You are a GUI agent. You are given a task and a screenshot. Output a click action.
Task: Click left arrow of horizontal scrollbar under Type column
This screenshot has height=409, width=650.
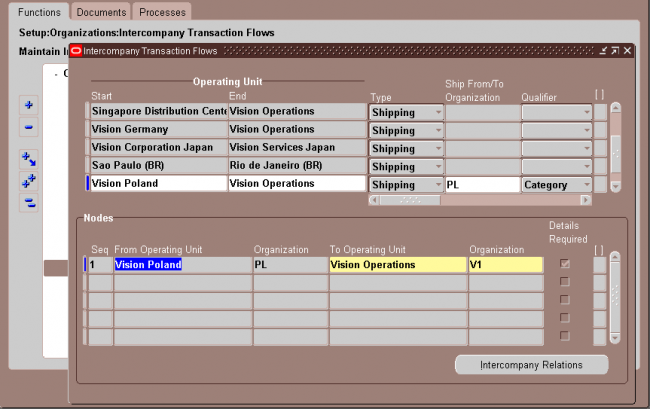pos(374,200)
